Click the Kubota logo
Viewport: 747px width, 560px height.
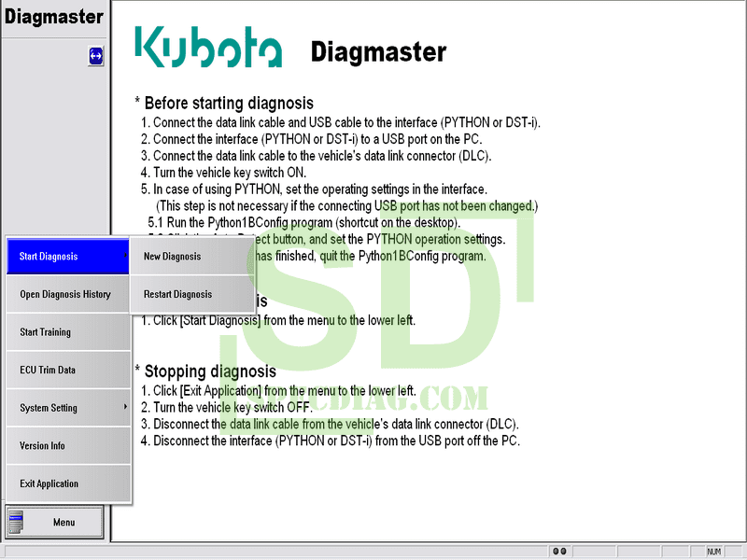click(x=208, y=47)
